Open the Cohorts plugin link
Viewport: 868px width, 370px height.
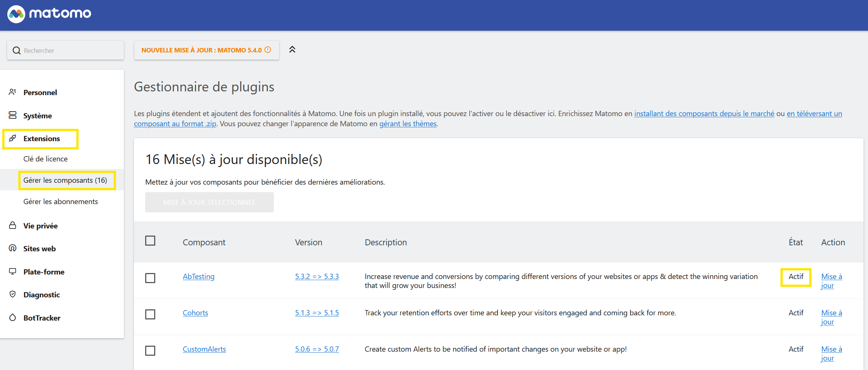pos(195,313)
